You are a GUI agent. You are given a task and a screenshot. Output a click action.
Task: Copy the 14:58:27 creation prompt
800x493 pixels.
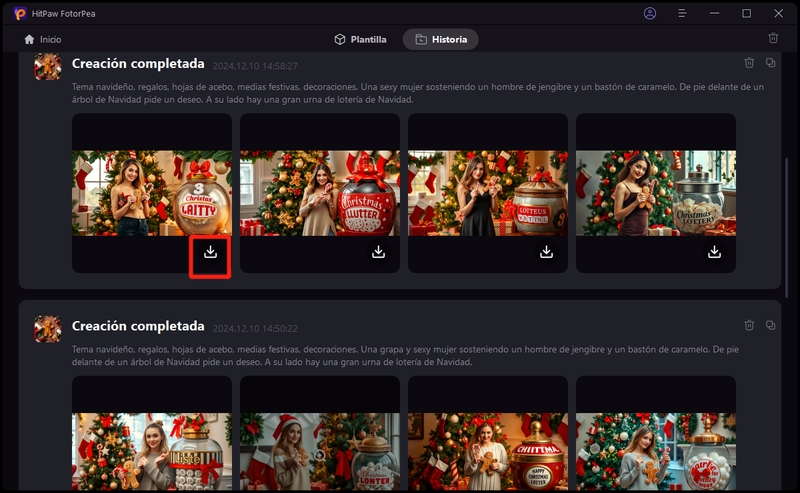pos(770,63)
